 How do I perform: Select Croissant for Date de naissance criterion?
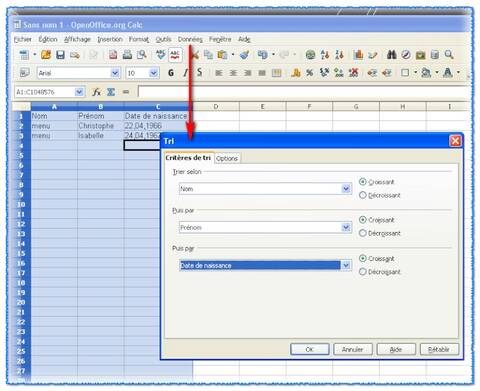click(x=363, y=258)
